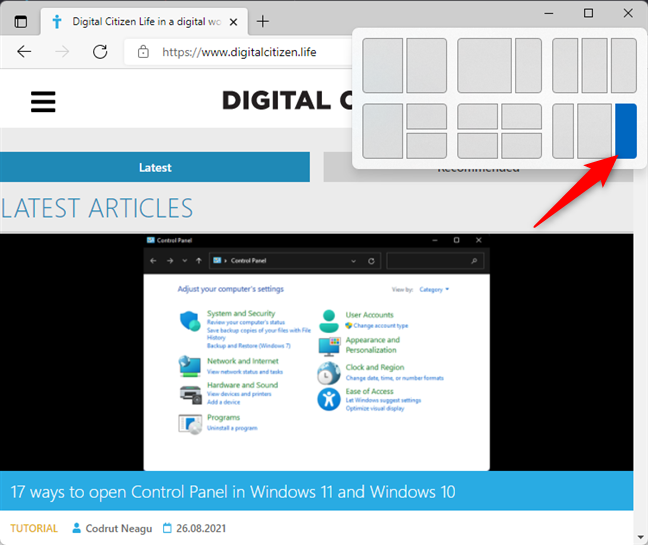Open the hamburger site menu
The height and width of the screenshot is (545, 648).
tap(43, 102)
